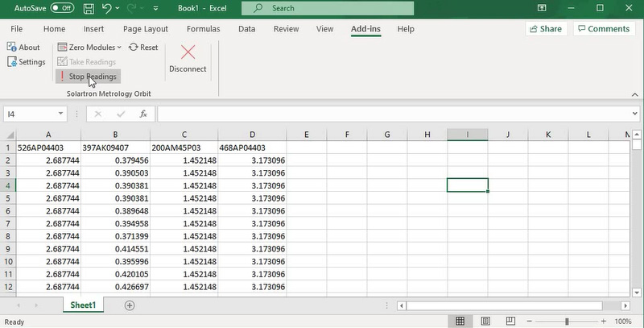The width and height of the screenshot is (644, 328).
Task: Select cell with value 0.414551
Action: [115, 249]
